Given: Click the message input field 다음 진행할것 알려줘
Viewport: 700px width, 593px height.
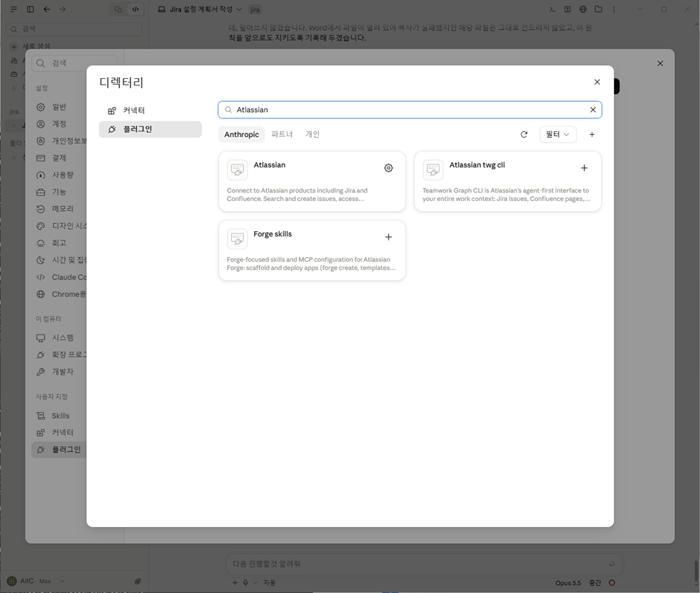Looking at the screenshot, I should point(424,564).
